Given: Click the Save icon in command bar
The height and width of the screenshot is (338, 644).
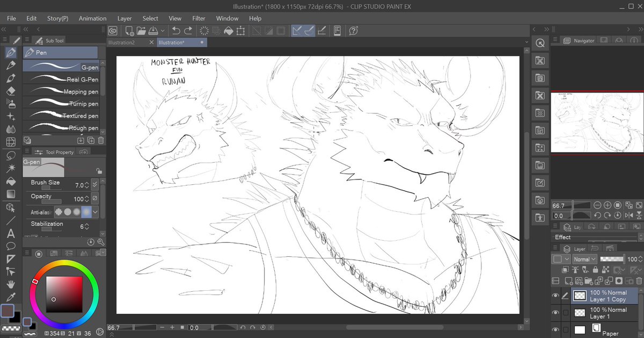Looking at the screenshot, I should pos(153,31).
